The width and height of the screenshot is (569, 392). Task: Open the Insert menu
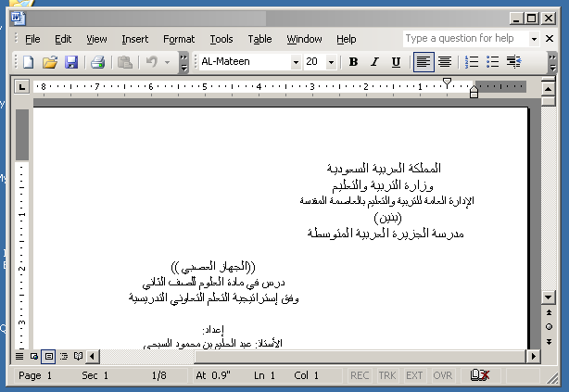[x=135, y=39]
